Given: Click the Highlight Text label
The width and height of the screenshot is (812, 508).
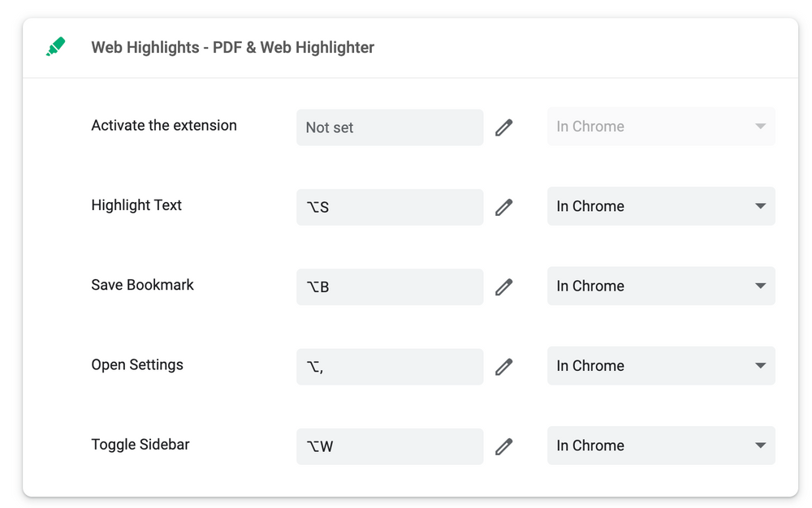Looking at the screenshot, I should (x=136, y=205).
